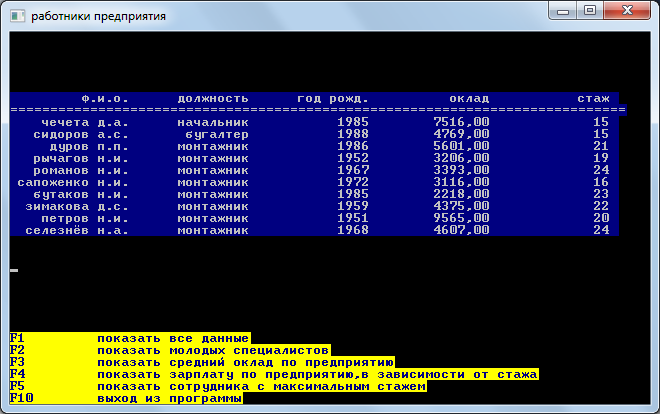
Task: Click birth year 1951
Action: point(353,218)
